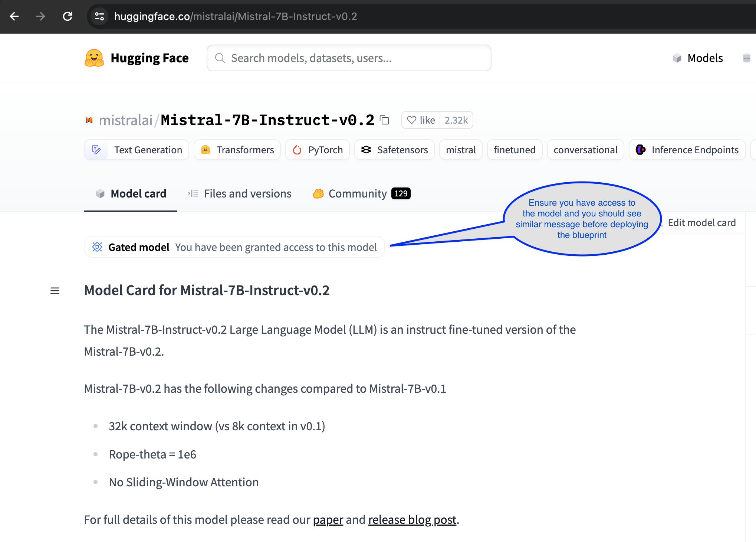756x542 pixels.
Task: Open the paper link
Action: (328, 520)
